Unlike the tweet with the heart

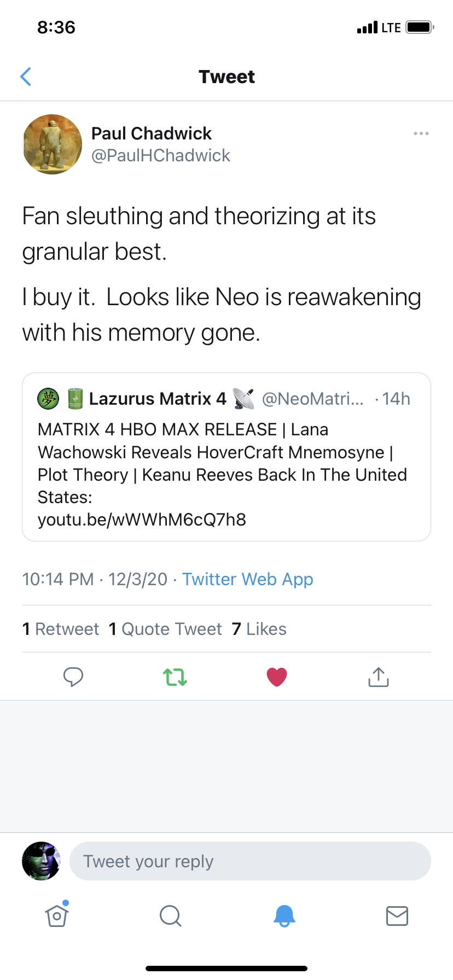pyautogui.click(x=277, y=677)
